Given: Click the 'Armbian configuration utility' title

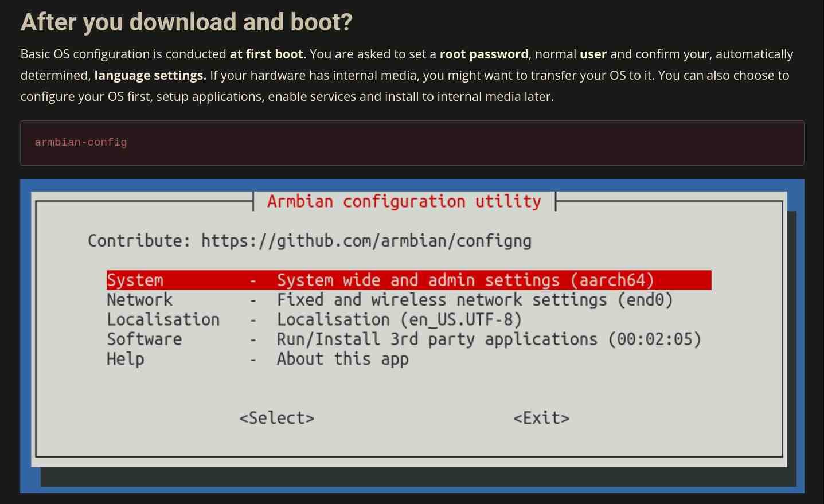Looking at the screenshot, I should click(404, 201).
